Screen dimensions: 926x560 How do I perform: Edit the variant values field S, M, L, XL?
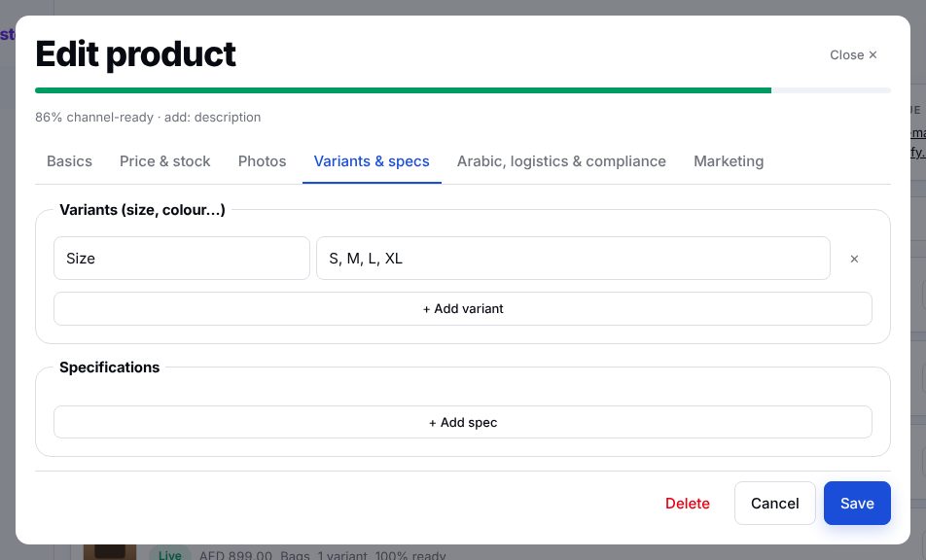pos(574,259)
